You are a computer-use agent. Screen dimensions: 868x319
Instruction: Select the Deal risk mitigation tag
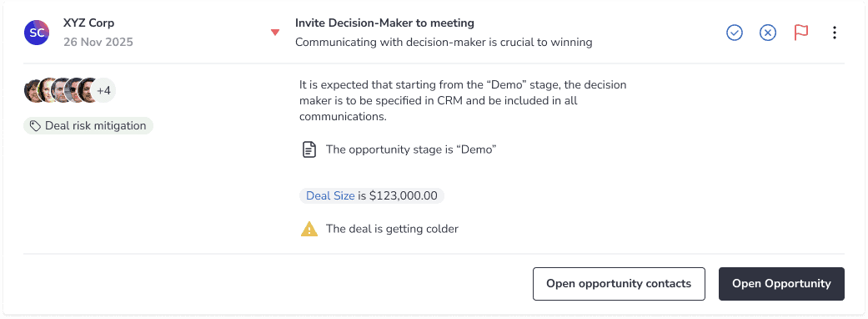tap(88, 126)
